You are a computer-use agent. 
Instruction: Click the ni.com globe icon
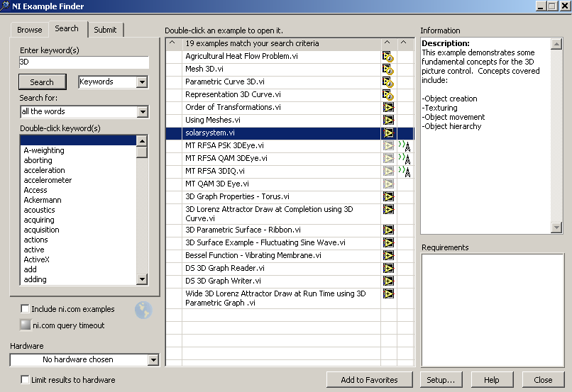[x=143, y=310]
